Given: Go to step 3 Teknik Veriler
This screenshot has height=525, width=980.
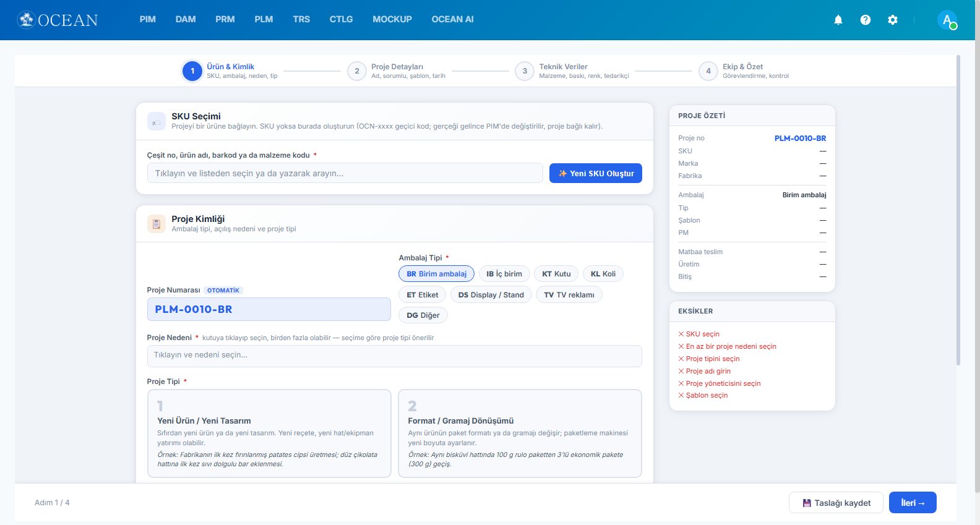Looking at the screenshot, I should click(x=572, y=71).
